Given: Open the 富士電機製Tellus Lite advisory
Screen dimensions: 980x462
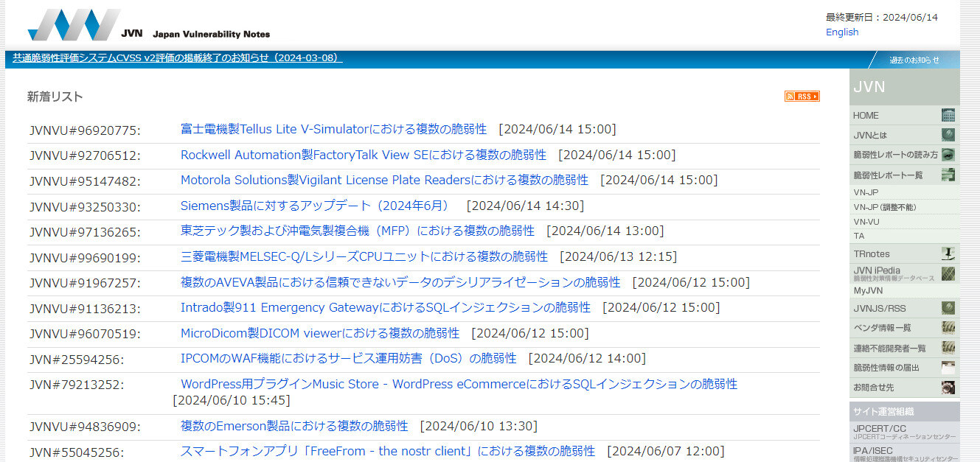Looking at the screenshot, I should [333, 128].
